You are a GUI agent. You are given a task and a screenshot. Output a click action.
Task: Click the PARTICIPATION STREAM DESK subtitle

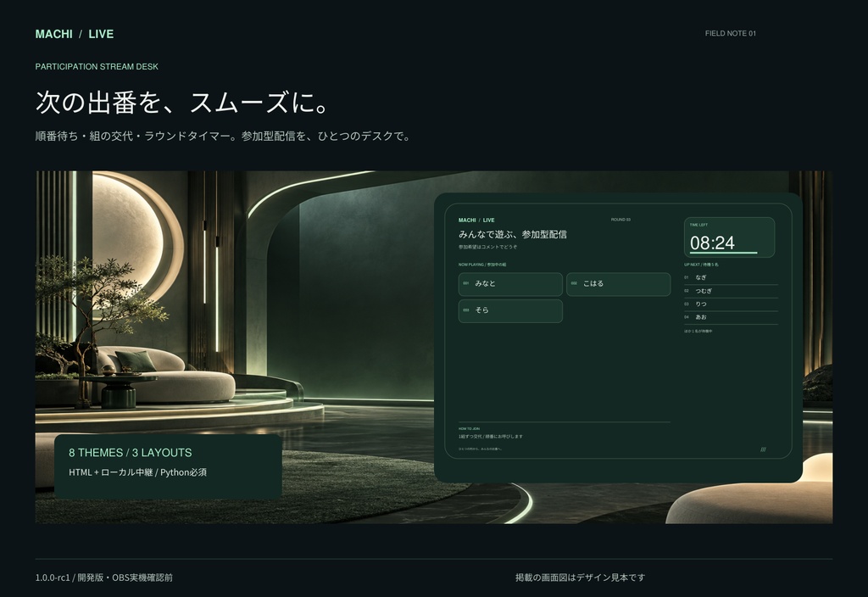tap(97, 66)
